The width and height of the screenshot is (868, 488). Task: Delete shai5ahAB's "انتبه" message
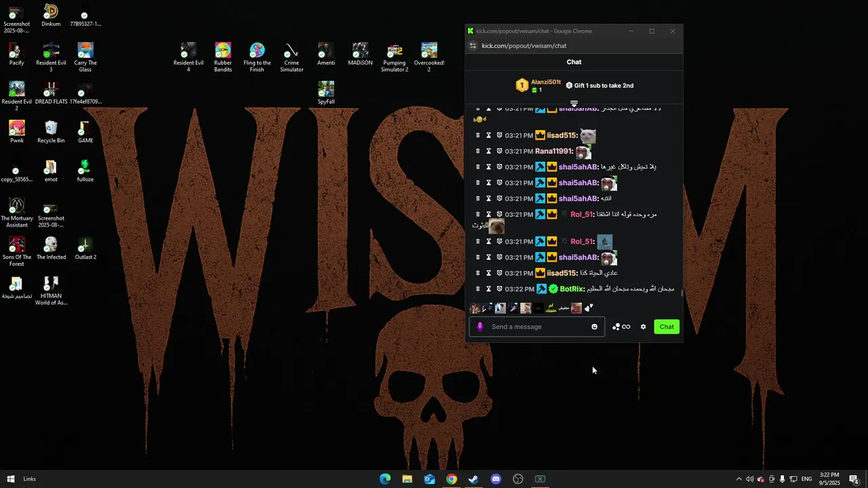coord(477,199)
